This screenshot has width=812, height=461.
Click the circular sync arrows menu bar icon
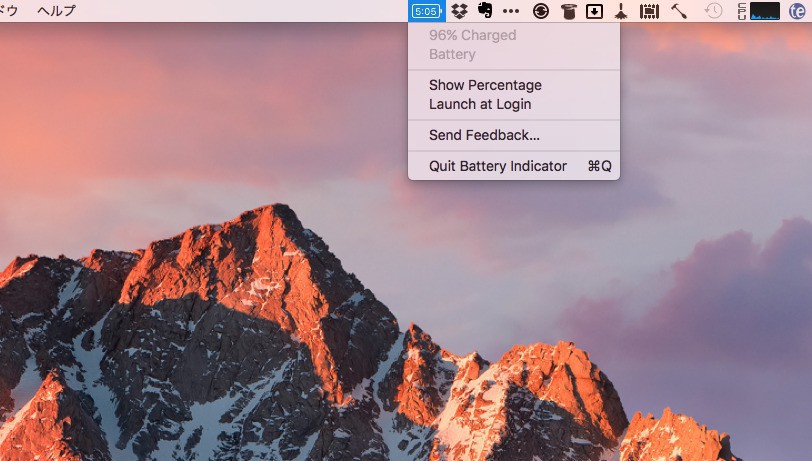pyautogui.click(x=541, y=11)
